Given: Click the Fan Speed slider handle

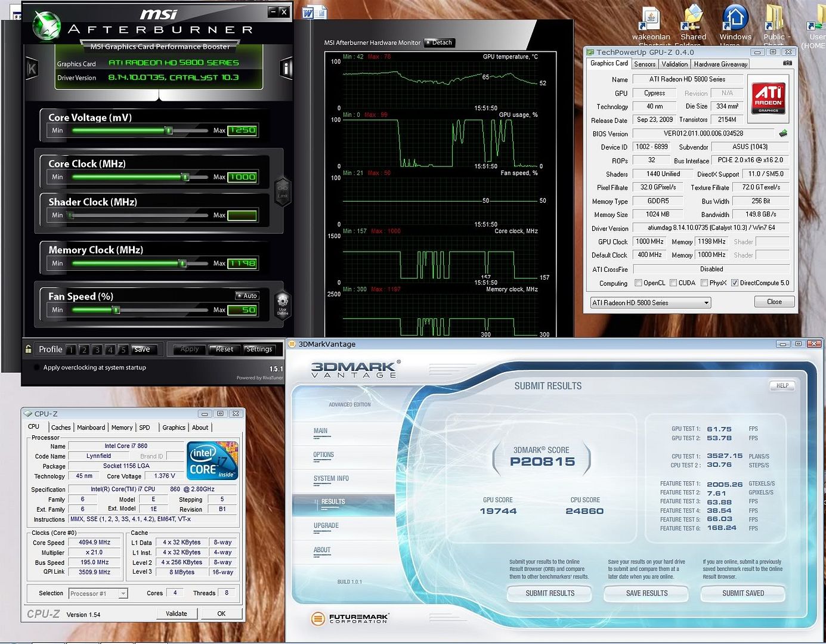Looking at the screenshot, I should pyautogui.click(x=116, y=310).
